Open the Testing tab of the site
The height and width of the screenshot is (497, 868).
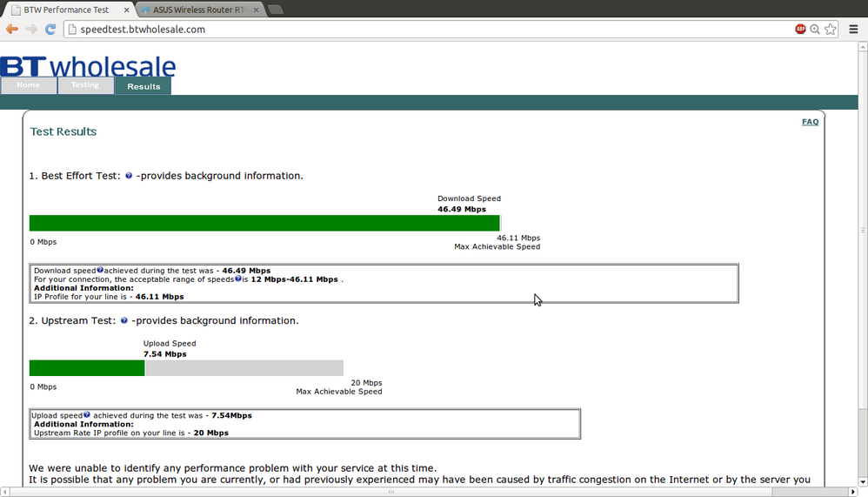pyautogui.click(x=85, y=85)
